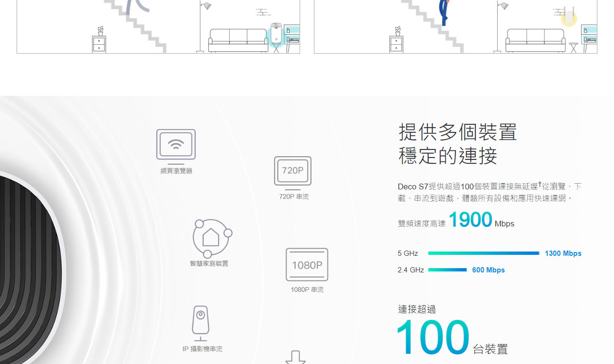Click the web browser monitor icon
This screenshot has height=364, width=614.
176,147
